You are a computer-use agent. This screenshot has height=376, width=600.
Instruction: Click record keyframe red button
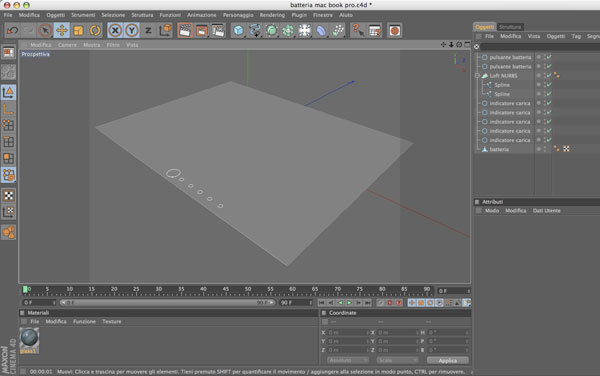click(x=390, y=303)
